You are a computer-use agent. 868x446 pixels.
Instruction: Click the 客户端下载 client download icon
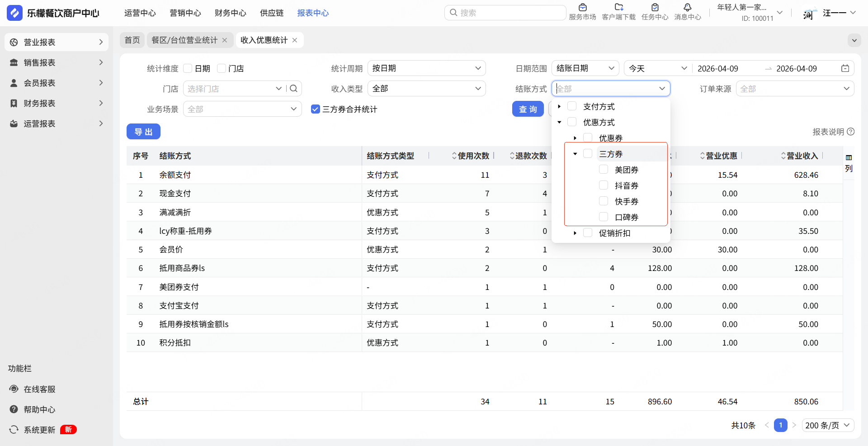click(618, 8)
